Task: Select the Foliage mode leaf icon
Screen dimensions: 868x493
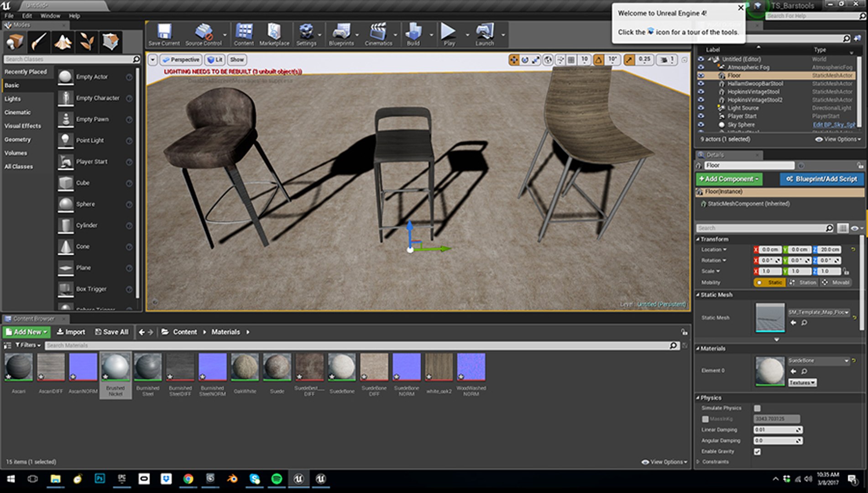Action: 86,42
